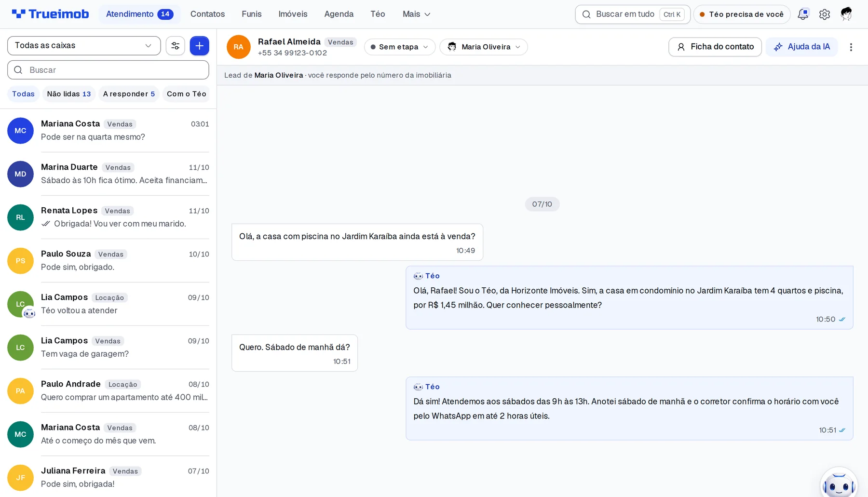The height and width of the screenshot is (497, 868).
Task: Click Mariana Costa's MC avatar at 03:01
Action: click(x=20, y=131)
